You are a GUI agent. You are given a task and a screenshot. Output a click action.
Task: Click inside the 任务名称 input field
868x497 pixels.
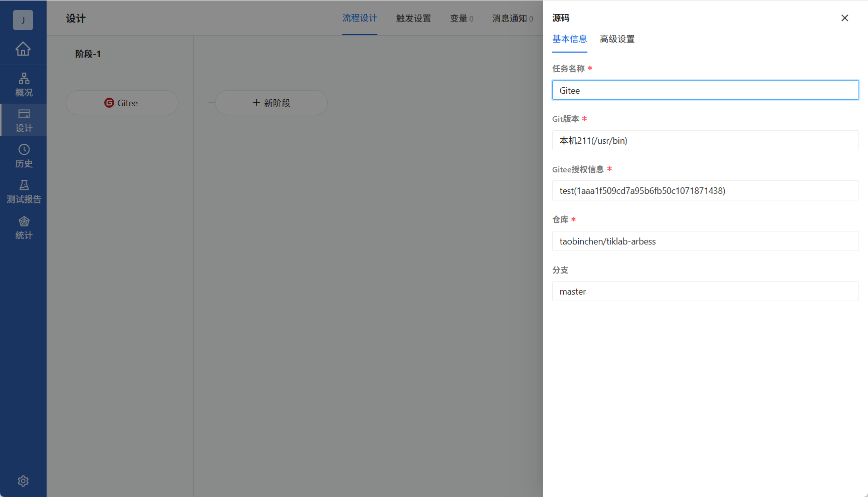click(705, 90)
